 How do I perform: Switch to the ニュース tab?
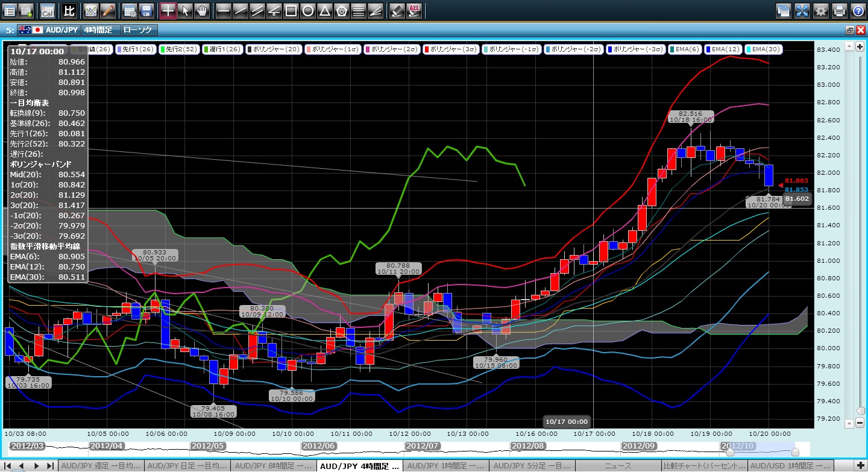click(618, 466)
